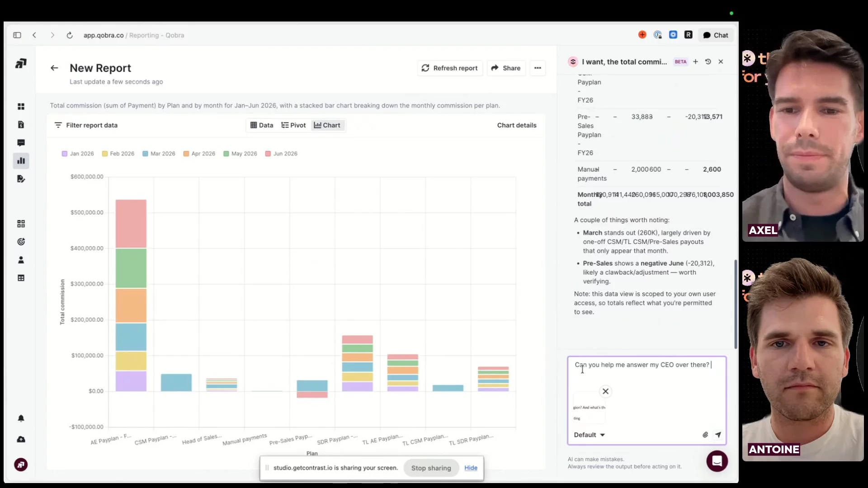Toggle Jan 2026 legend series
The image size is (868, 488).
coord(78,154)
